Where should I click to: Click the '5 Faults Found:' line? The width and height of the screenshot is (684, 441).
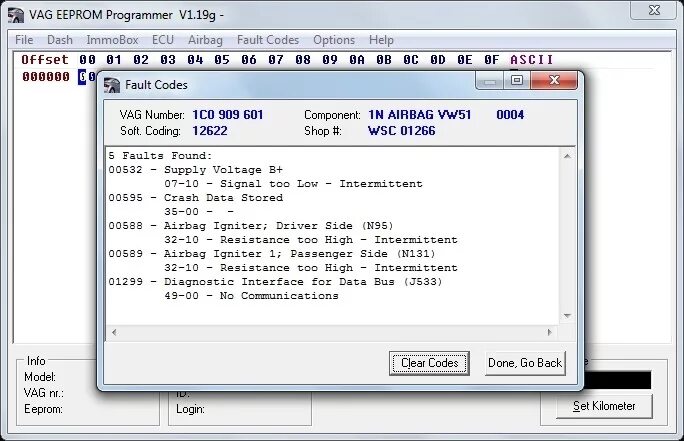pos(160,156)
